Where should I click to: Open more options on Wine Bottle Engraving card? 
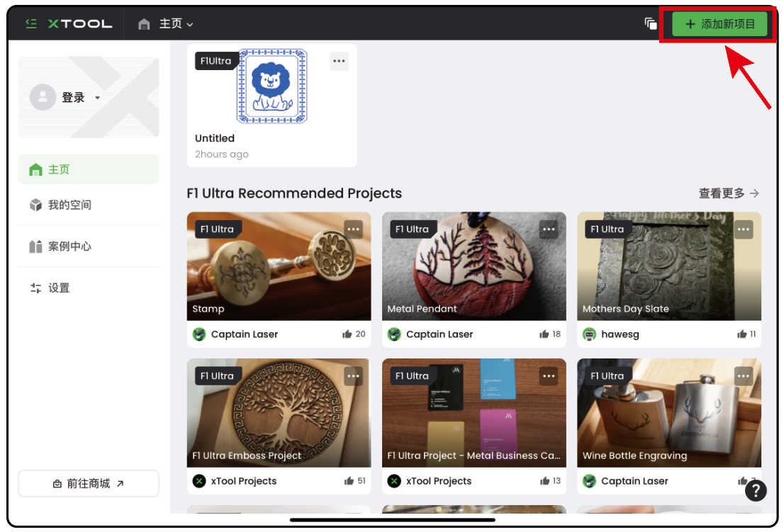(x=744, y=376)
